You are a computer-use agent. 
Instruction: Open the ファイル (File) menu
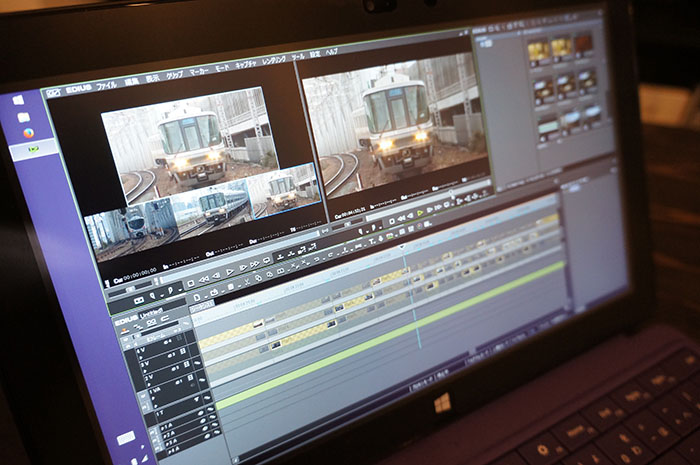pos(106,85)
